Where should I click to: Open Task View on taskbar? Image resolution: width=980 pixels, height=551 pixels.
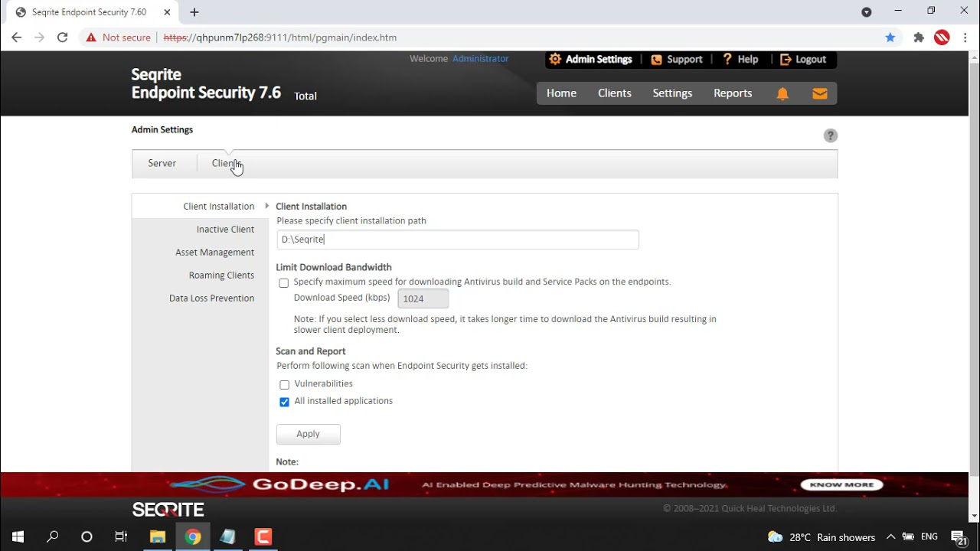[121, 536]
